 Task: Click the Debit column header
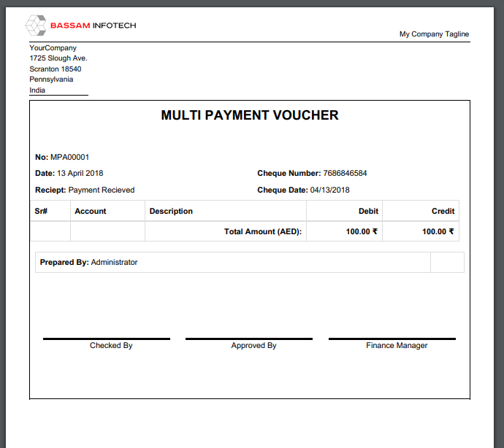pyautogui.click(x=368, y=211)
